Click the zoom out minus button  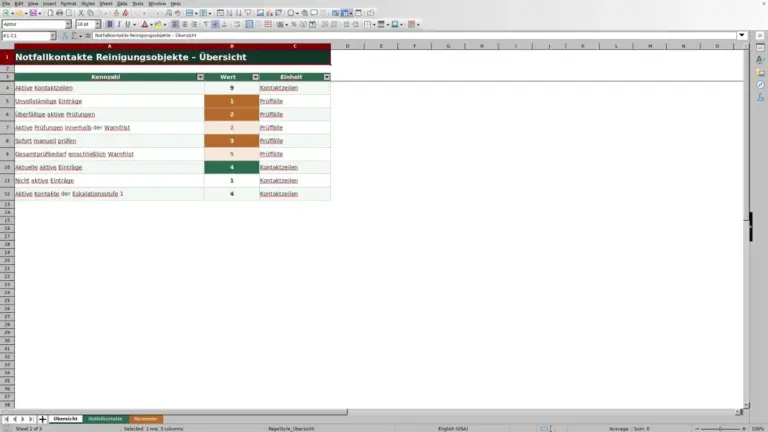697,429
